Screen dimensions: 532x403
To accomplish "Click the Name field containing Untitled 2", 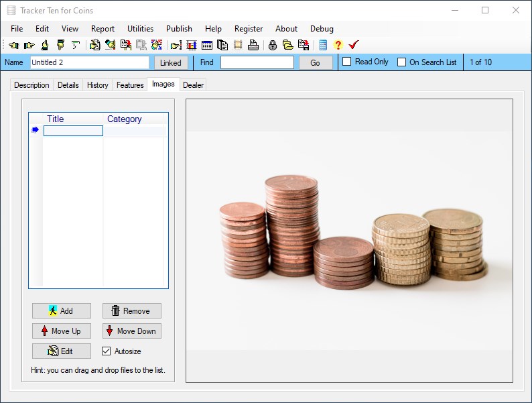I will click(90, 62).
